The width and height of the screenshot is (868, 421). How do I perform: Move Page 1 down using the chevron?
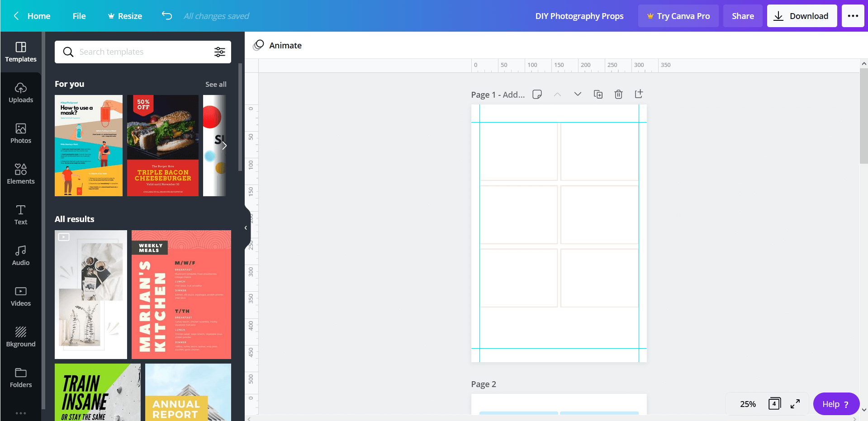tap(578, 94)
